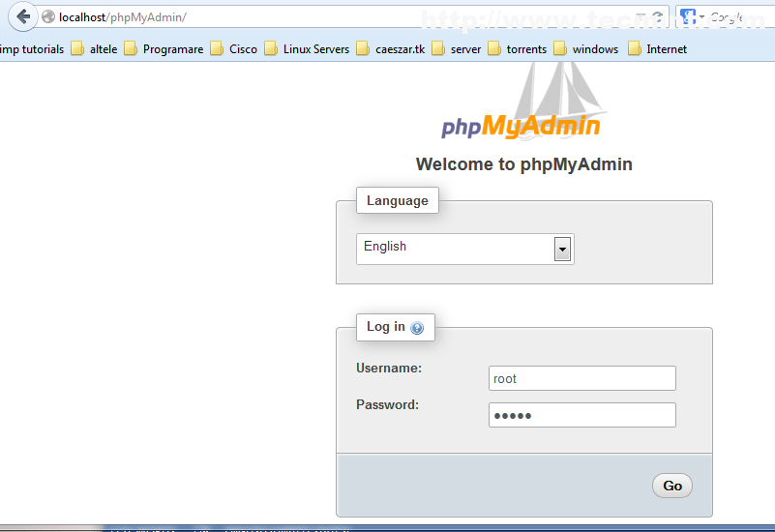Click the Username: label
The image size is (775, 532).
389,368
